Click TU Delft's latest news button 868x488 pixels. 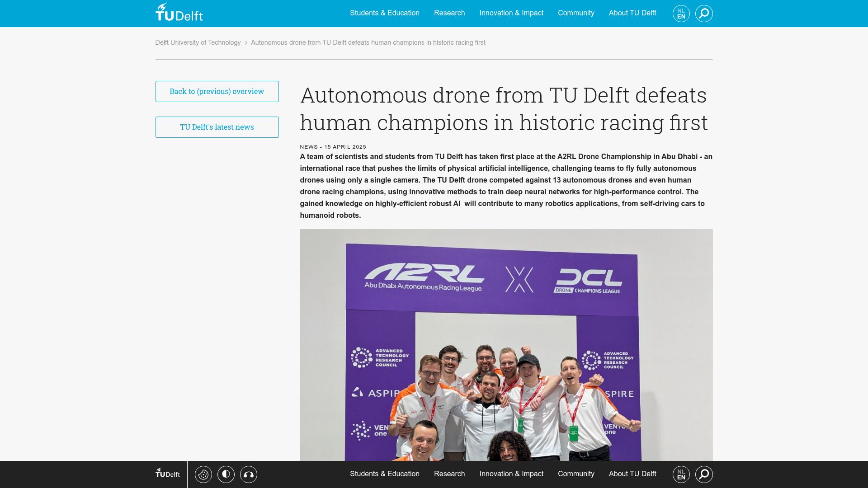217,127
